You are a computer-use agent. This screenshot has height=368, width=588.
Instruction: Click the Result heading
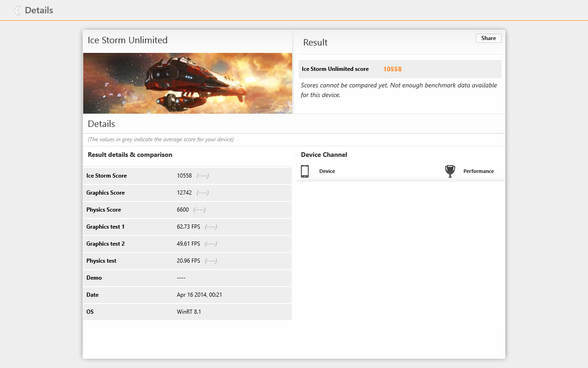(316, 42)
